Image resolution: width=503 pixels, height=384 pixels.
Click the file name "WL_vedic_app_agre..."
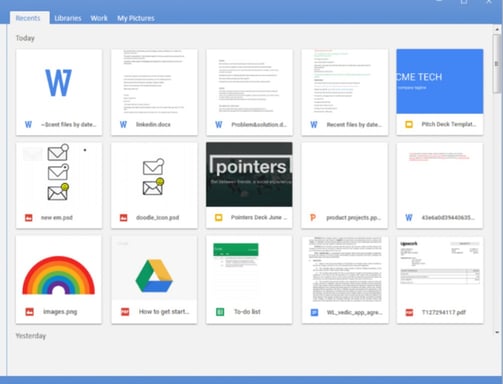pyautogui.click(x=355, y=313)
